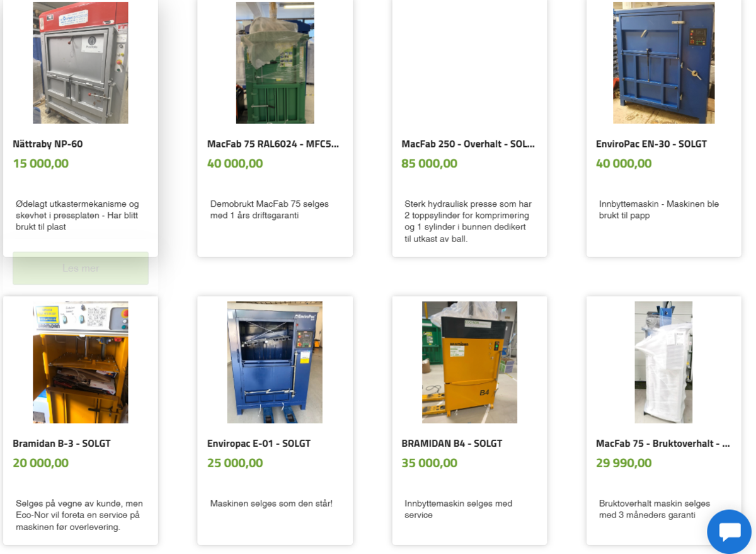View the blue EnviroPac EN-30 photo

click(x=664, y=62)
